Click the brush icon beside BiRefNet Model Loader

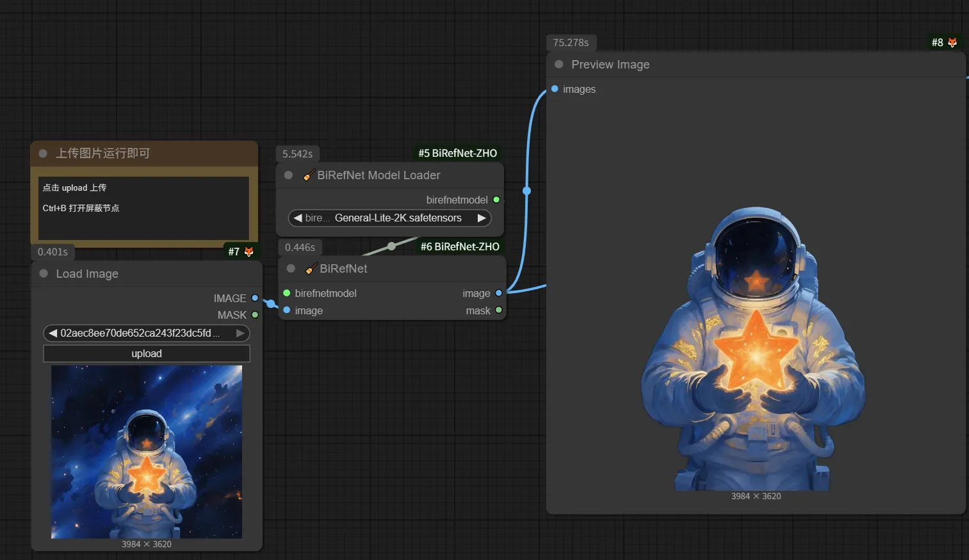pyautogui.click(x=309, y=175)
